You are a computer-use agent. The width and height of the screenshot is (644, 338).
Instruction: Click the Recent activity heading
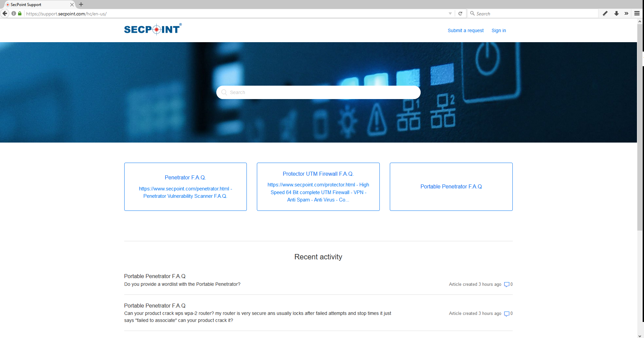click(x=318, y=257)
